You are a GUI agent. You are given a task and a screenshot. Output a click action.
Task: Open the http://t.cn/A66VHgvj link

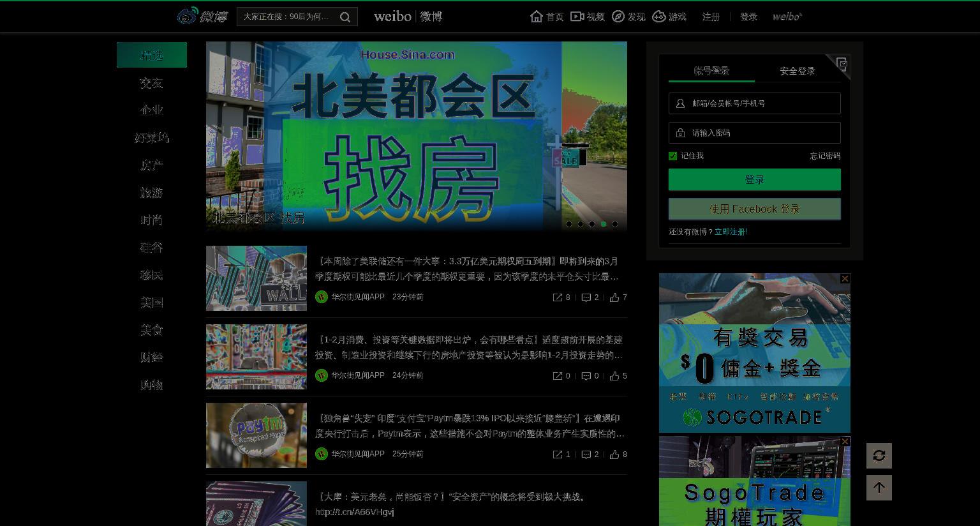355,512
